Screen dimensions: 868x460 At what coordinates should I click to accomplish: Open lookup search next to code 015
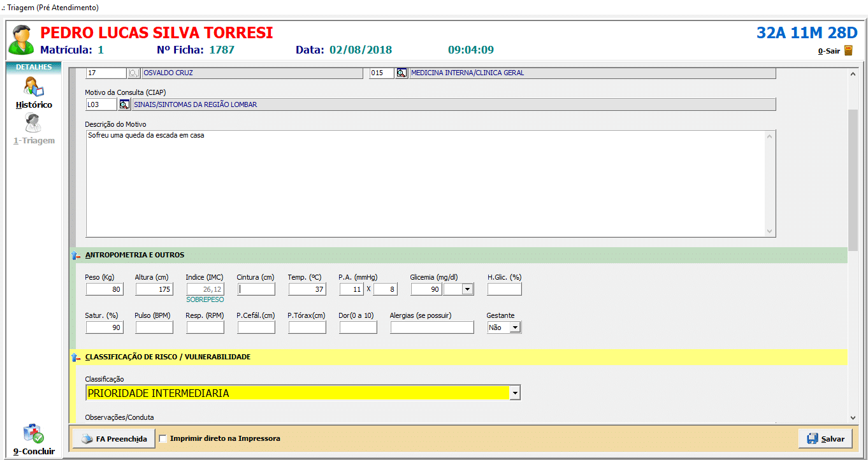click(401, 73)
